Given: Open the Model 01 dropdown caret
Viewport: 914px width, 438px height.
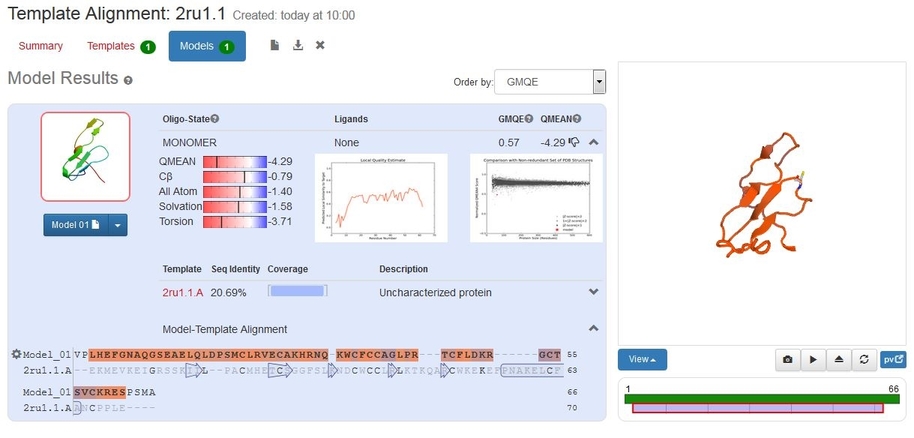Looking at the screenshot, I should [119, 226].
